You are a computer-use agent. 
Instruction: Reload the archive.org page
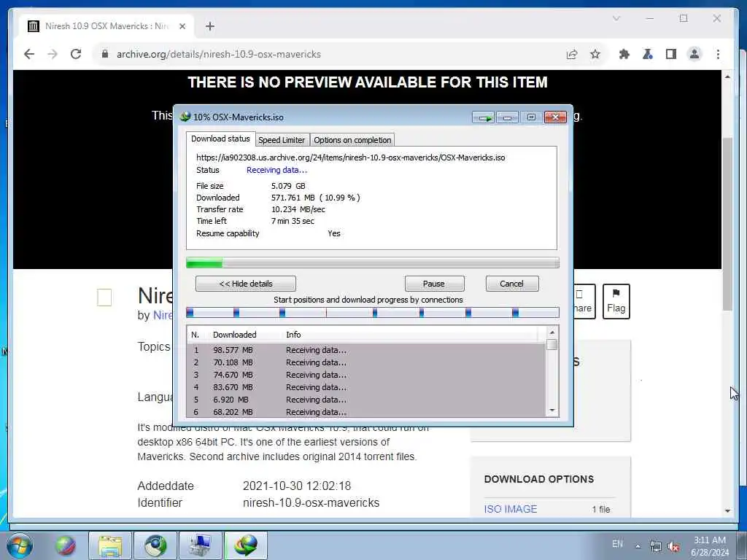[76, 54]
